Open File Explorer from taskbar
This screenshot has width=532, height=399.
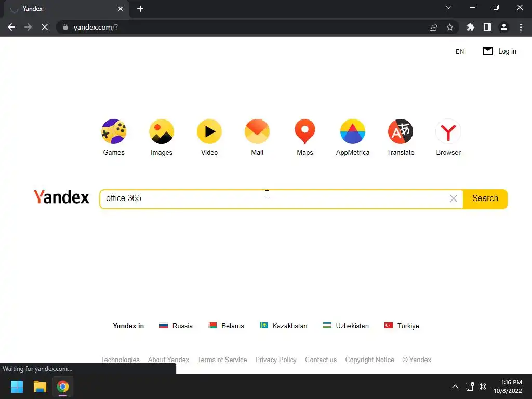tap(39, 387)
